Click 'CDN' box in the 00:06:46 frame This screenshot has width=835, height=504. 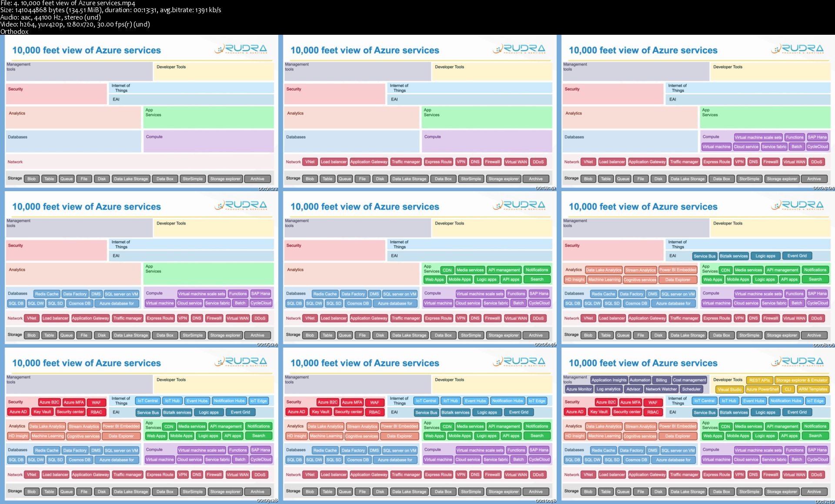pos(447,270)
